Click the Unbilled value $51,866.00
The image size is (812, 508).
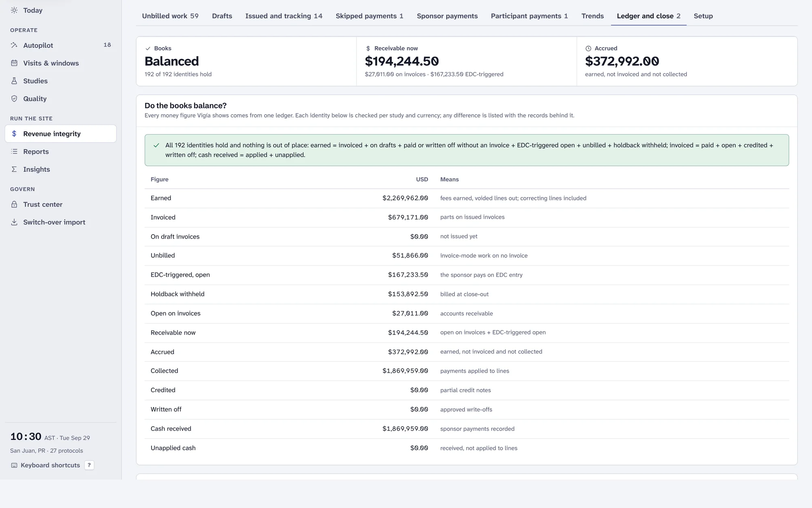click(x=410, y=256)
